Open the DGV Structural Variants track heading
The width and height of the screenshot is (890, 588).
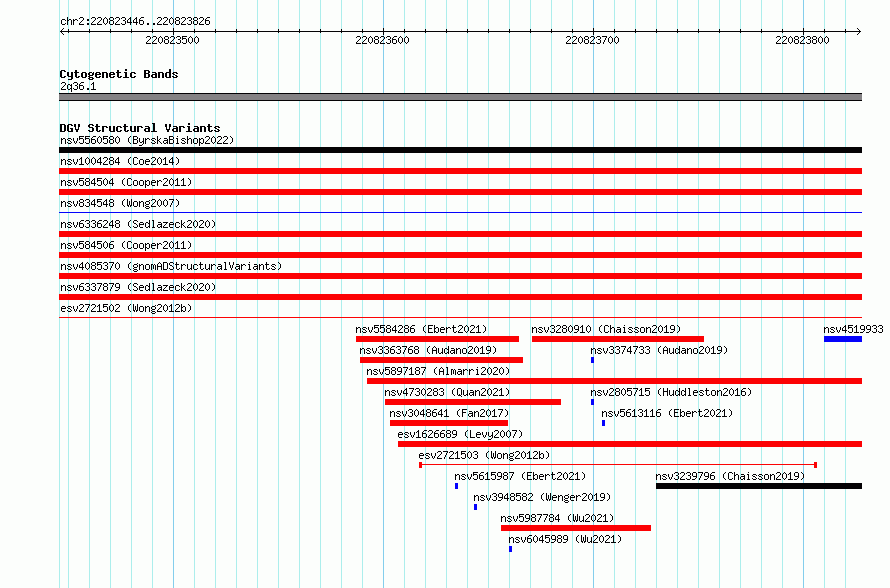[x=140, y=128]
